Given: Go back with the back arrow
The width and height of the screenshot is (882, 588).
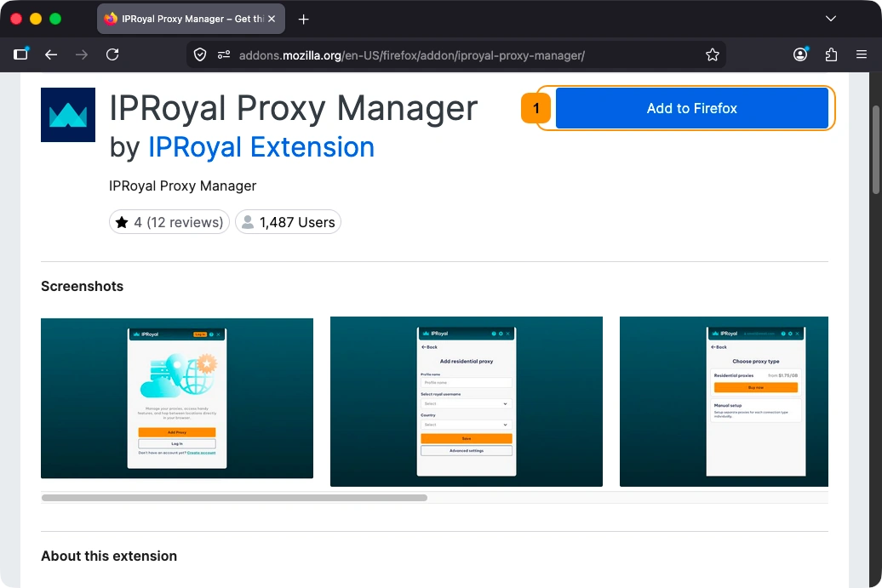Looking at the screenshot, I should [51, 54].
